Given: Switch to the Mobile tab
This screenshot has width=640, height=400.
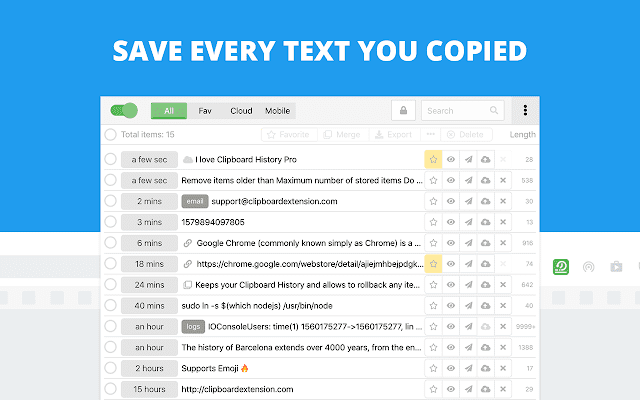Looking at the screenshot, I should click(x=278, y=111).
